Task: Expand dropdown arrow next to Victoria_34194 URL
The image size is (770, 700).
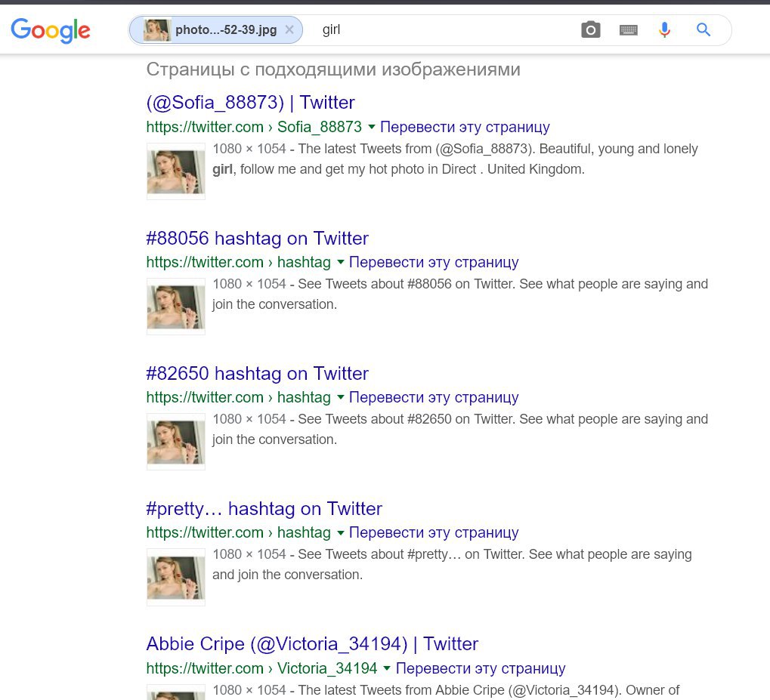Action: 387,668
